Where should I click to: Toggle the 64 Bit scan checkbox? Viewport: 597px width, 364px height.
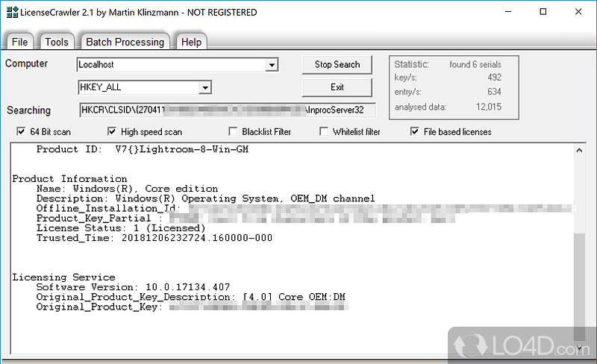(21, 132)
